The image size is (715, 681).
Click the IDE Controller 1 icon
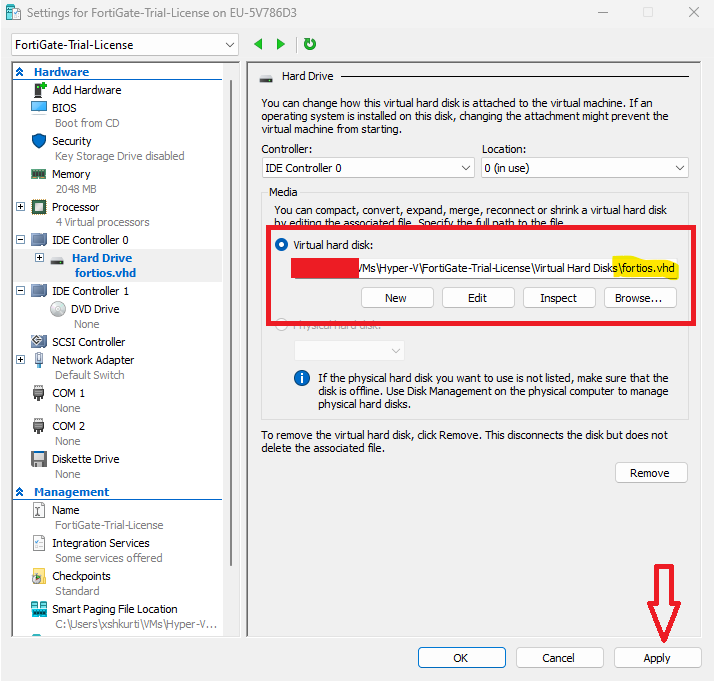(x=39, y=291)
